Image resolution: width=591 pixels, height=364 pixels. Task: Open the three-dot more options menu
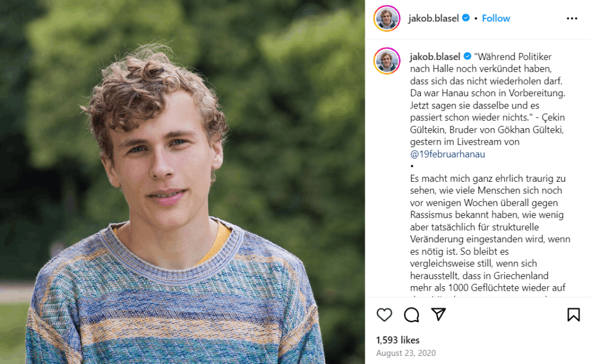pos(572,18)
